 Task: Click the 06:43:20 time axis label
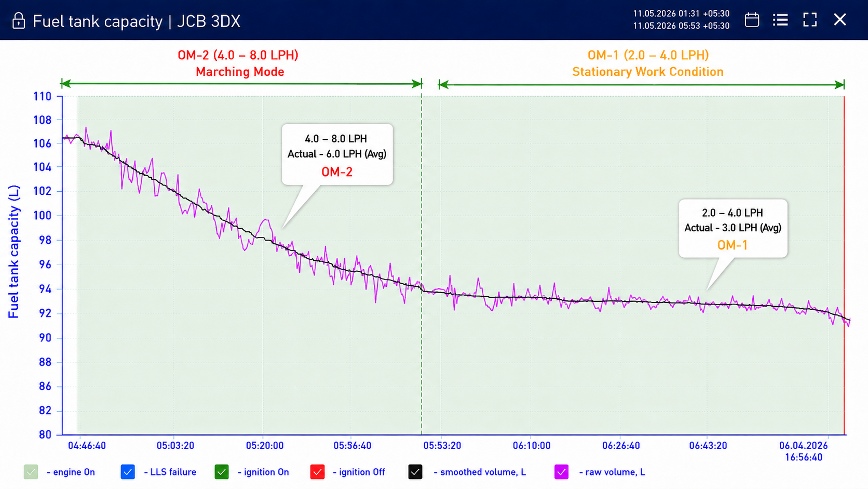click(x=708, y=446)
